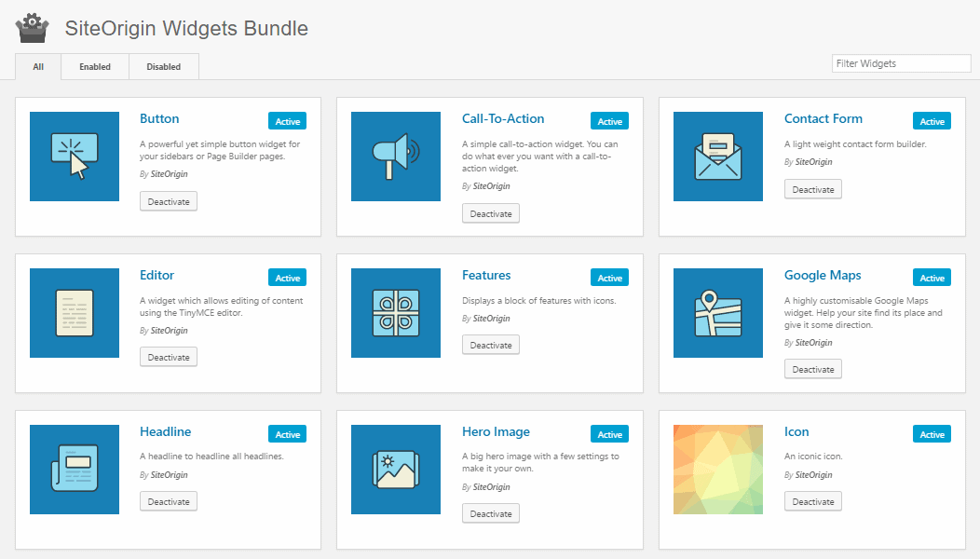The image size is (980, 559).
Task: Click SiteOrigin author under Call-To-Action widget
Action: click(491, 185)
